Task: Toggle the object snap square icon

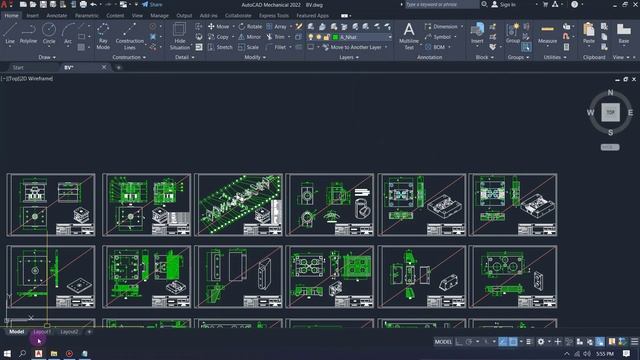Action: (513, 342)
